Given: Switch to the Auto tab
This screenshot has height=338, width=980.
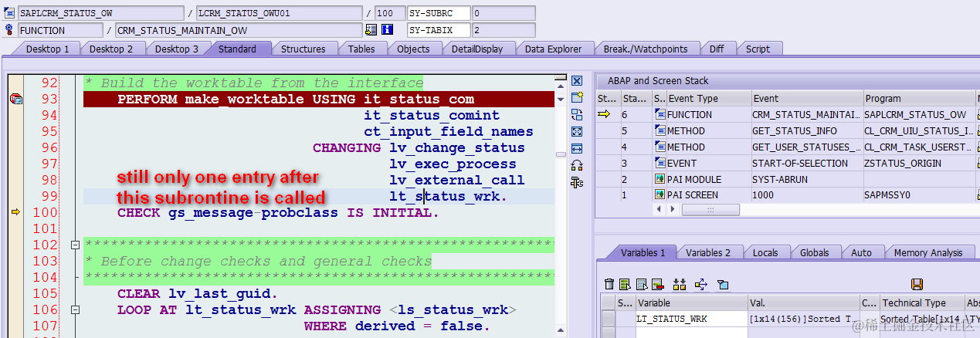Looking at the screenshot, I should pyautogui.click(x=861, y=252).
